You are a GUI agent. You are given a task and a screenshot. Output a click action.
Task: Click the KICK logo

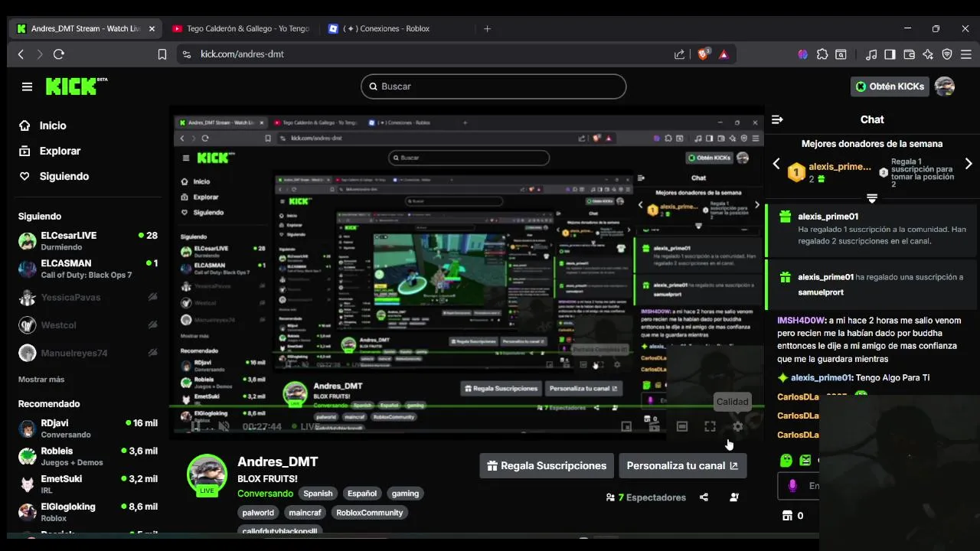click(x=76, y=86)
